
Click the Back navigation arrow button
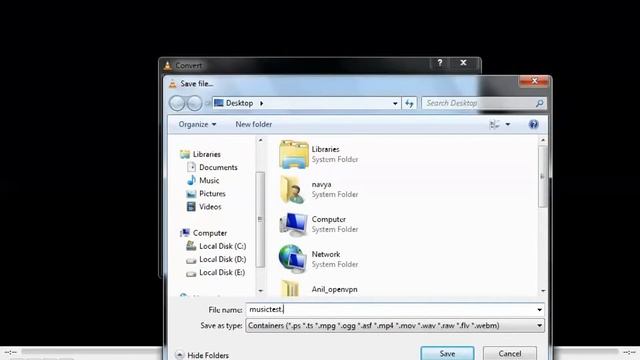click(x=177, y=103)
